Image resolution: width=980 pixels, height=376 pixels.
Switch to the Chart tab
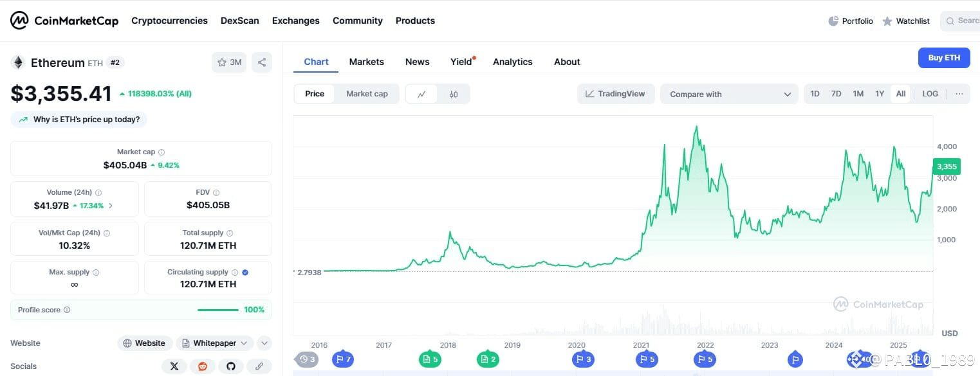click(316, 62)
